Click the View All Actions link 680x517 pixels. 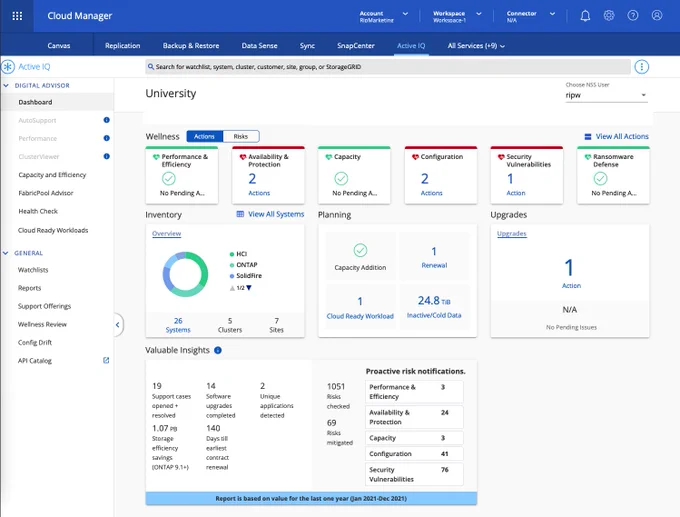[622, 137]
